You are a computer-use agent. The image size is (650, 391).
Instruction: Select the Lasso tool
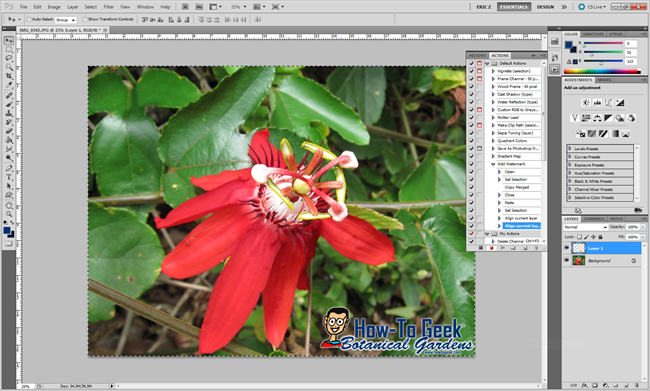9,58
